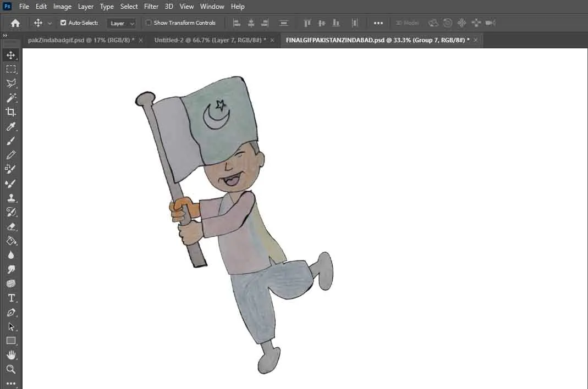
Task: Select the Zoom tool
Action: 10,369
